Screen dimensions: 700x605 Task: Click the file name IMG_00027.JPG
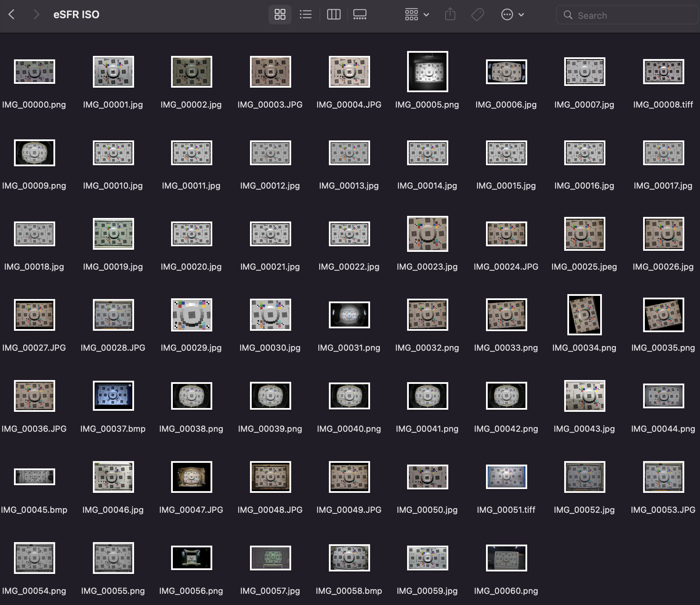pyautogui.click(x=34, y=348)
